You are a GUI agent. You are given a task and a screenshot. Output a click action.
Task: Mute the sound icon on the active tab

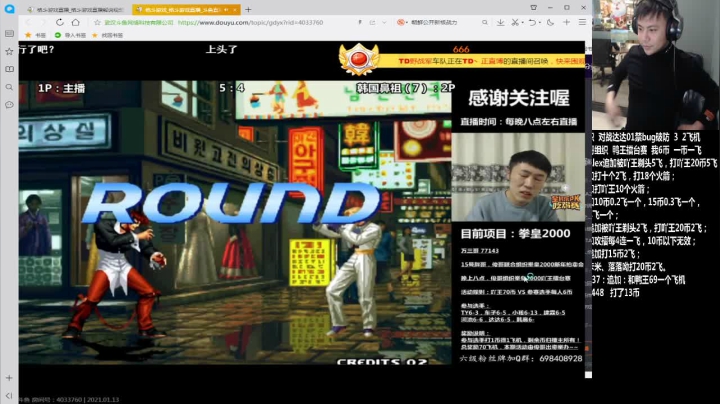click(226, 9)
